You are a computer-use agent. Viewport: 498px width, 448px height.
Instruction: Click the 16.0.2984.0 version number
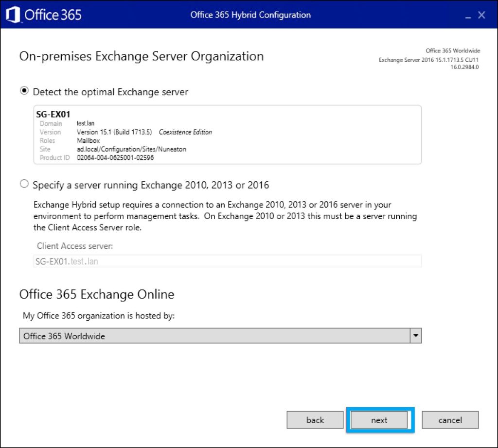click(x=464, y=67)
